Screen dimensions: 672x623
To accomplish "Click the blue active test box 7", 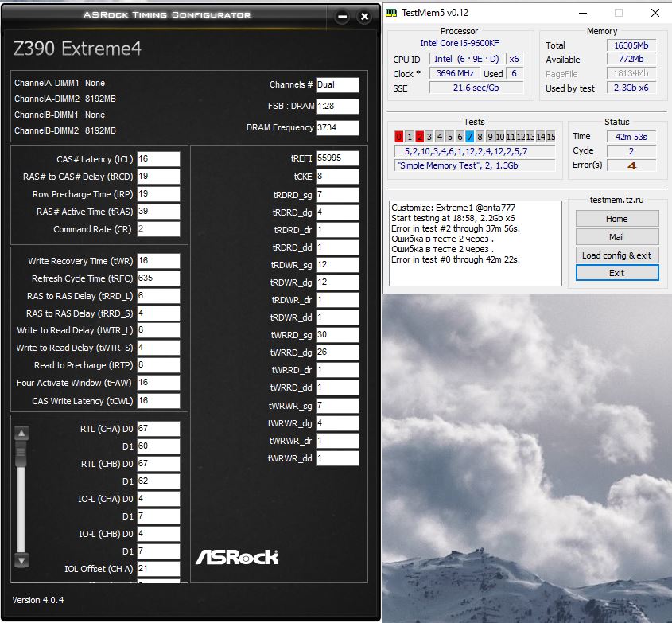I will [x=470, y=137].
